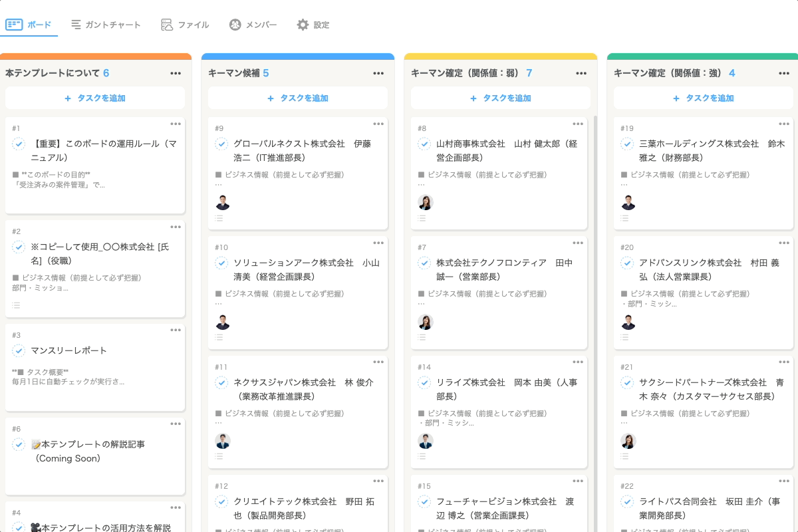The image size is (798, 532).
Task: Open card menu for task #21 サクシードパートナーズ
Action: pyautogui.click(x=784, y=362)
